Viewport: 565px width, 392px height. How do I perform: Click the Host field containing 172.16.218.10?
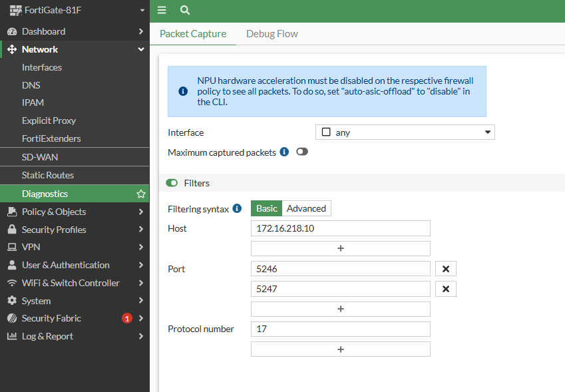(340, 228)
